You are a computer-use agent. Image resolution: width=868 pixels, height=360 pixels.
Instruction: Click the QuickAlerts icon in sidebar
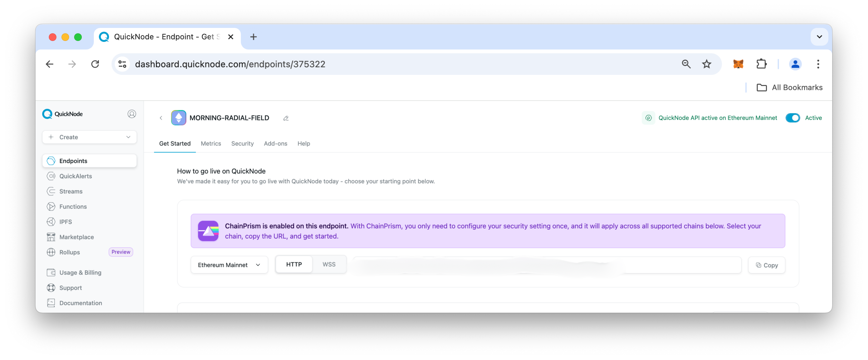pyautogui.click(x=51, y=176)
